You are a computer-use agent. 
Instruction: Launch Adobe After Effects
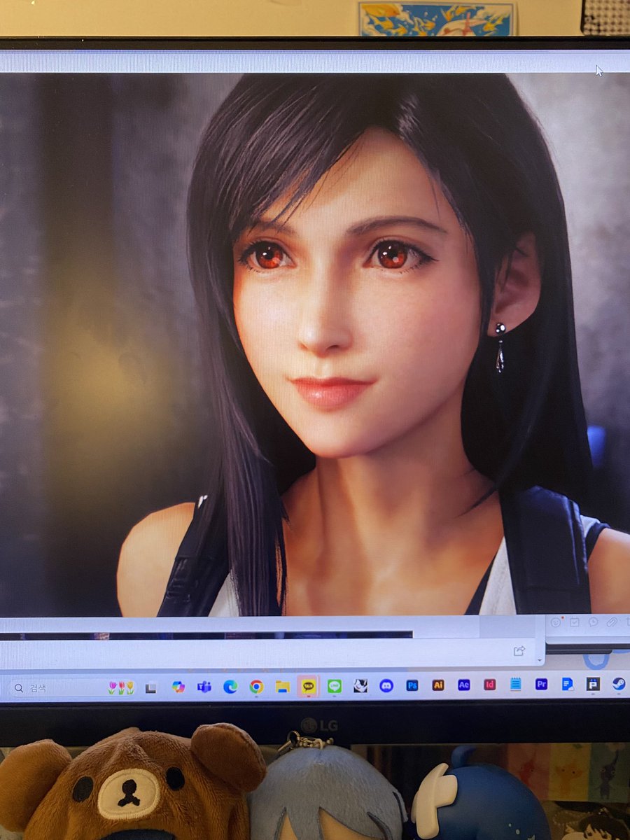pyautogui.click(x=464, y=685)
